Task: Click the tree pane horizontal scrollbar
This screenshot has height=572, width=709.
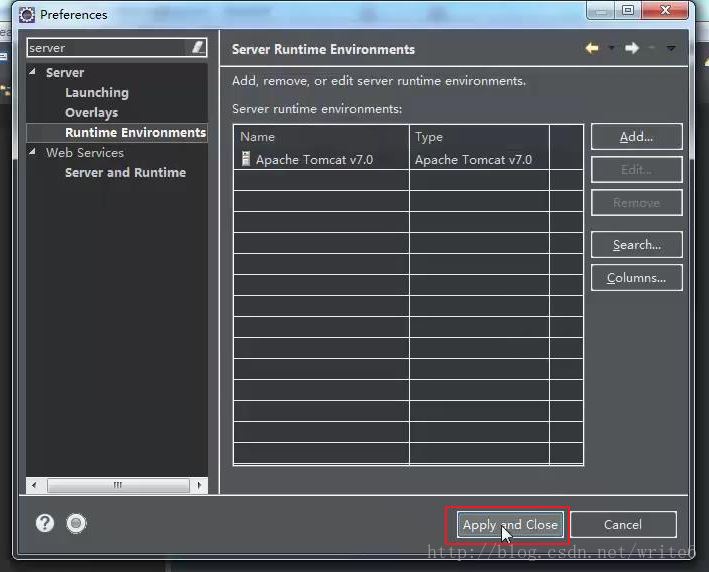Action: 117,485
